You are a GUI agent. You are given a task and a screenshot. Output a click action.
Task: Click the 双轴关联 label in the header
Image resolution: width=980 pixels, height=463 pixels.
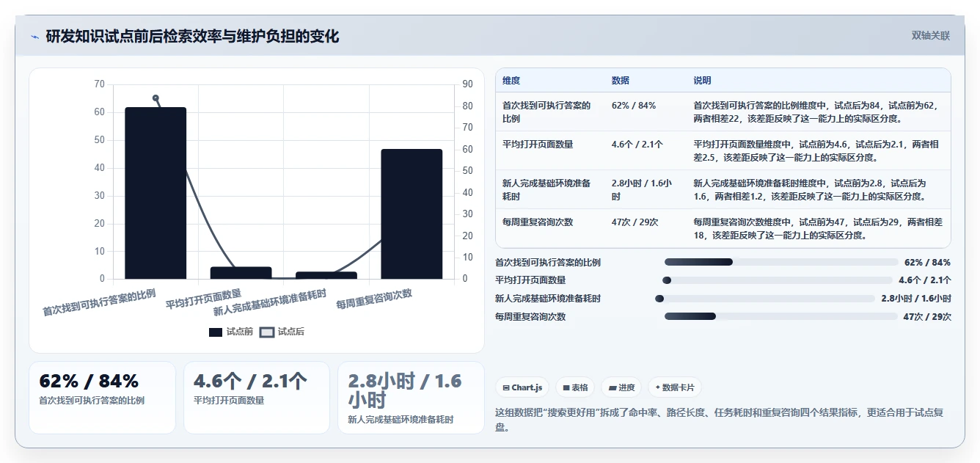[x=930, y=36]
